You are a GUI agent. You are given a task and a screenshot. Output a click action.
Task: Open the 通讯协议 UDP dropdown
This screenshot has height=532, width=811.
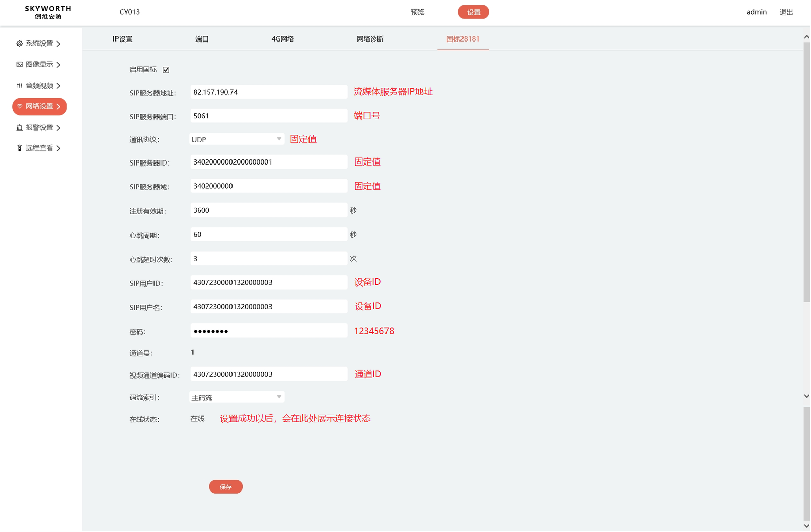[x=237, y=139]
